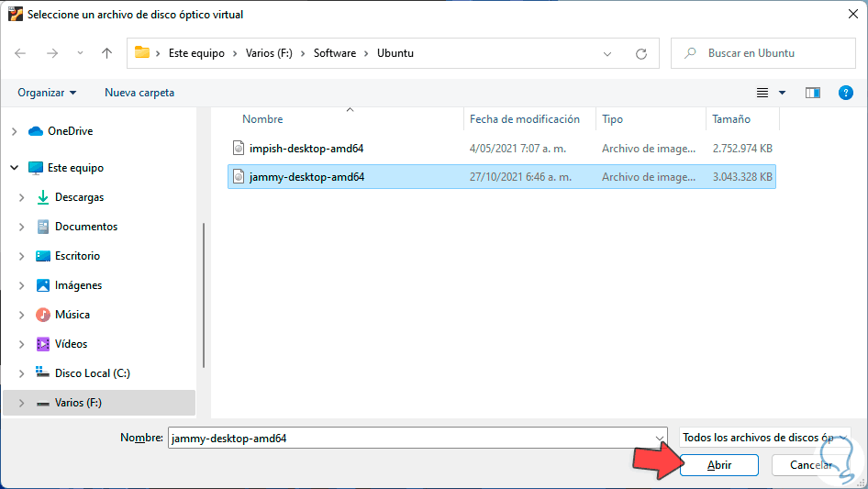Screen dimensions: 868x489
Task: Open the Organizar menu
Action: pos(47,93)
